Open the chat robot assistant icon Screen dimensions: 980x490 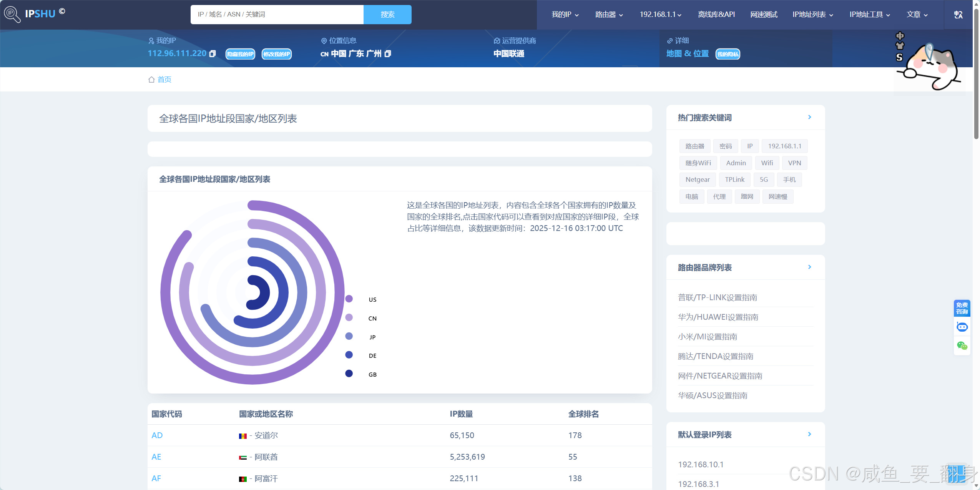point(962,327)
